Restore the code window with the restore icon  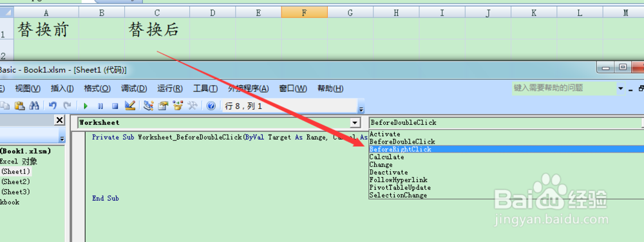click(641, 88)
